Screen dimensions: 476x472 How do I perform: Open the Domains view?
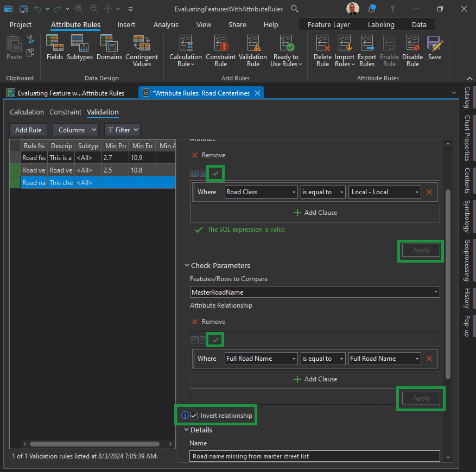(x=109, y=47)
